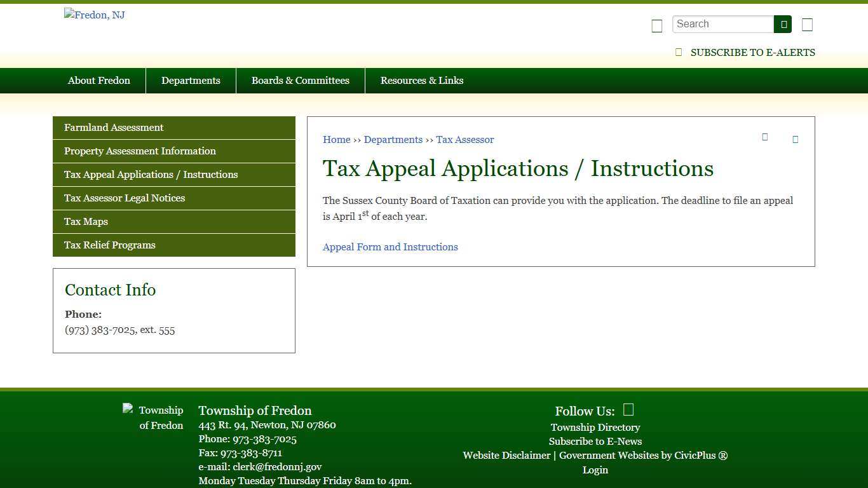Click the green search submit icon
The height and width of the screenshot is (488, 868).
point(783,24)
